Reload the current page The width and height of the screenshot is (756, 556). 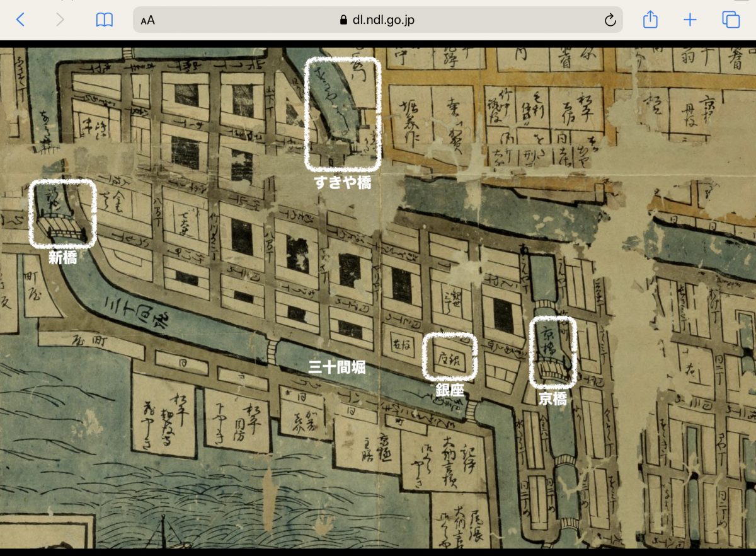(x=609, y=20)
